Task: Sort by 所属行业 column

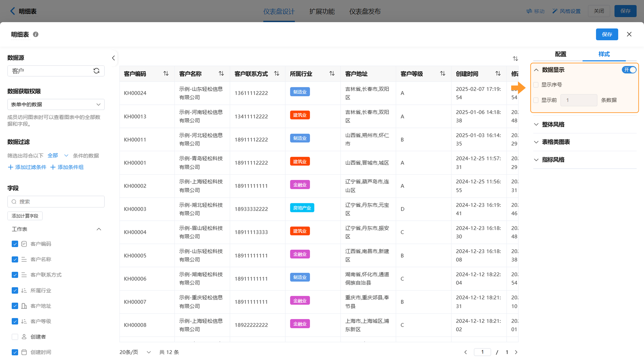Action: coord(332,73)
